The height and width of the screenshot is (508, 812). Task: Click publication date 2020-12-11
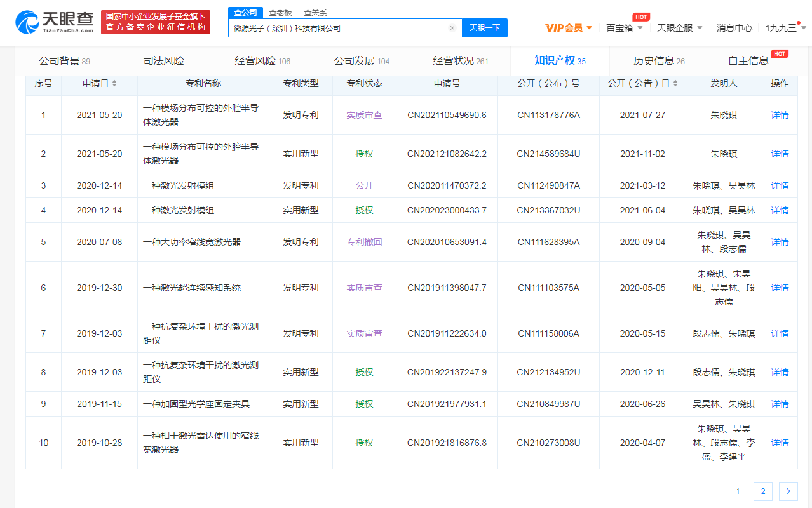coord(642,372)
